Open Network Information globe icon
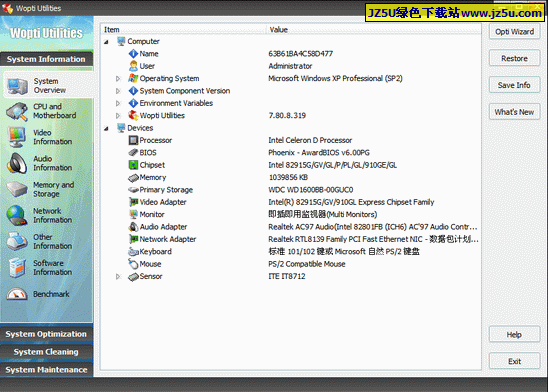 click(17, 215)
